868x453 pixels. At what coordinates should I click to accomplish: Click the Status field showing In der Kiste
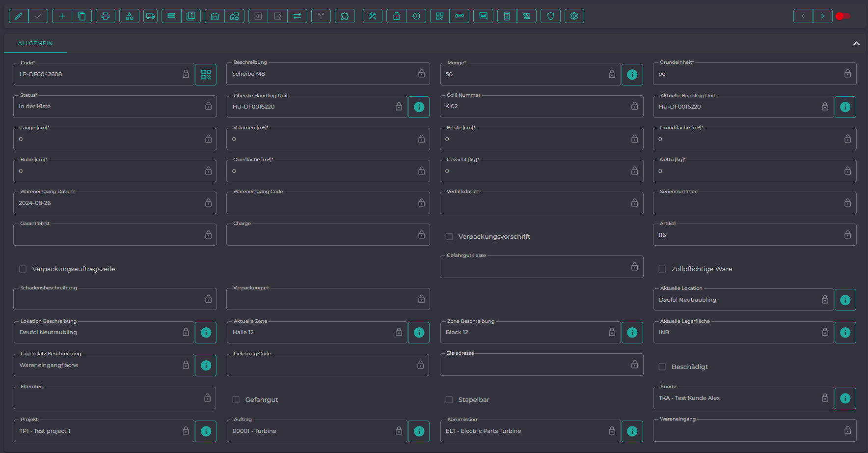[x=115, y=106]
